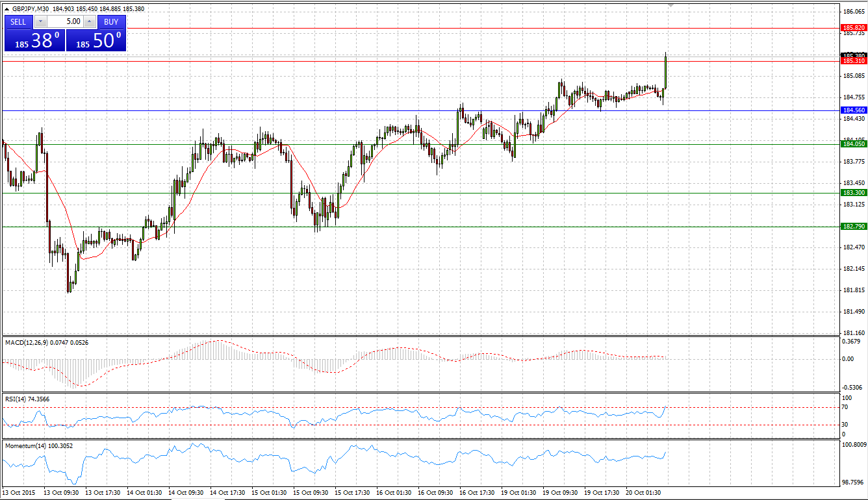The width and height of the screenshot is (868, 500).
Task: Select the RSI(14) 74.3566 indicator label
Action: 27,399
